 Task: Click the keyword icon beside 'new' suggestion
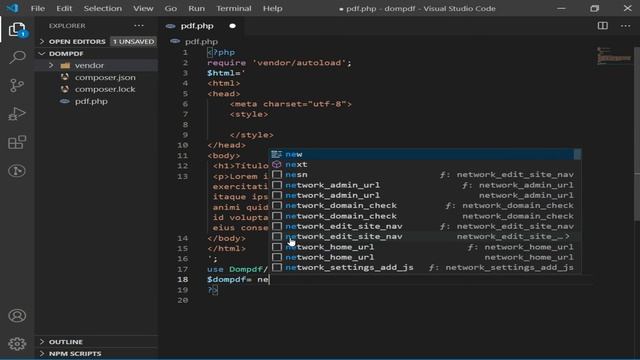(277, 154)
